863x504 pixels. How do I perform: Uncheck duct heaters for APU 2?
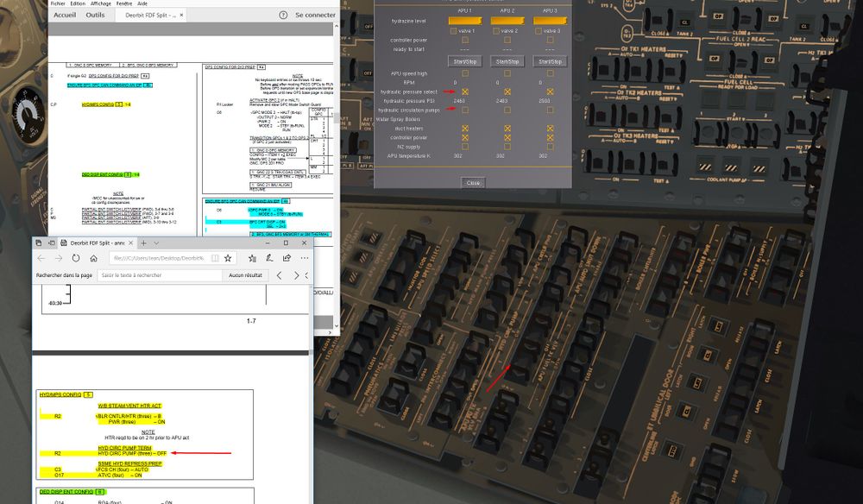(x=507, y=129)
